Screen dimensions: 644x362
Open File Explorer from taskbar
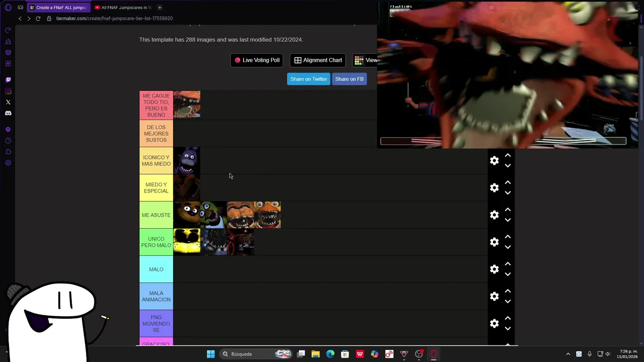315,354
